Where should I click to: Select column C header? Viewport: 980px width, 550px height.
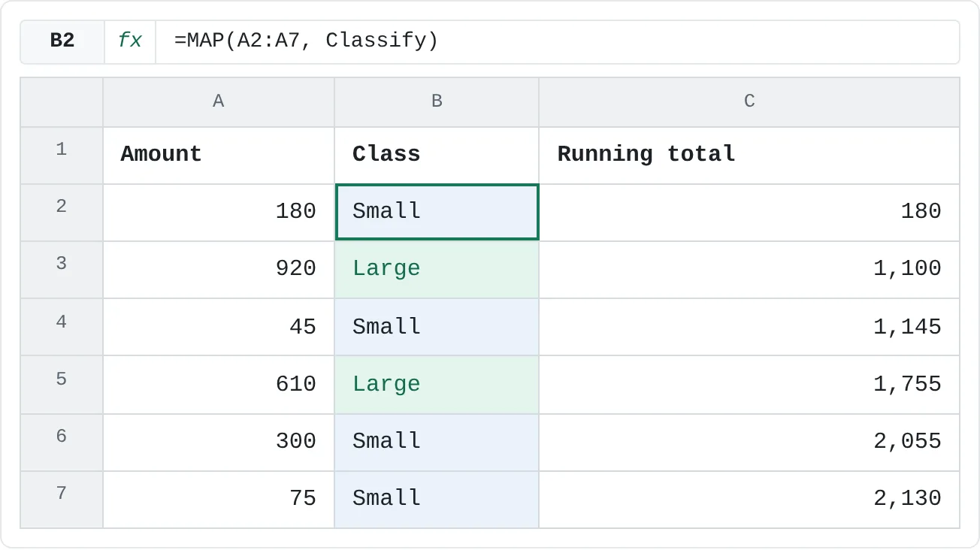point(749,101)
